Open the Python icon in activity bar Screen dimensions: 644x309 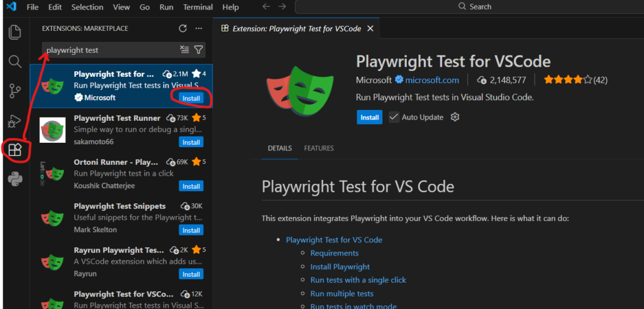tap(15, 179)
